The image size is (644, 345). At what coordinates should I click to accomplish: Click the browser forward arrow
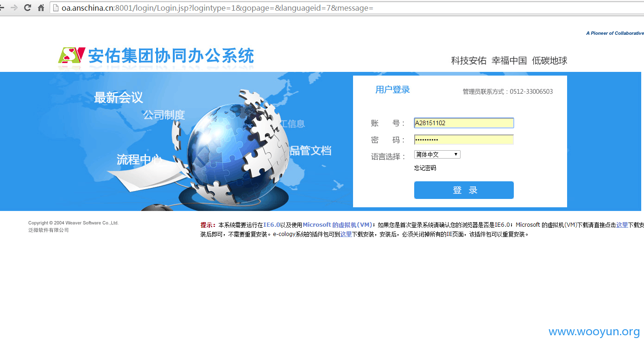14,7
